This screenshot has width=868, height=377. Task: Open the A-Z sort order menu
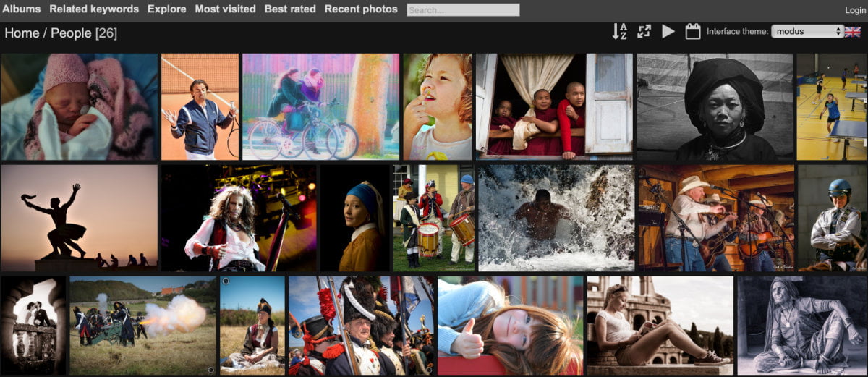coord(619,32)
